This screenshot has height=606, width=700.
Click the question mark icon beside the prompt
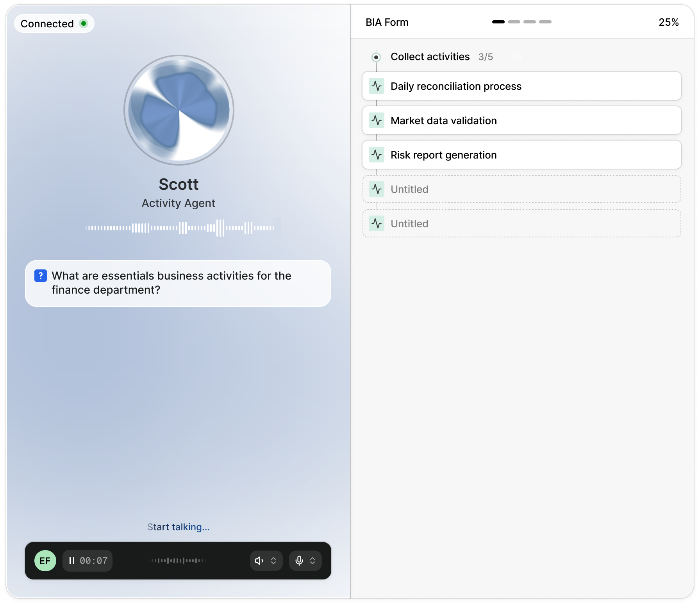[41, 276]
